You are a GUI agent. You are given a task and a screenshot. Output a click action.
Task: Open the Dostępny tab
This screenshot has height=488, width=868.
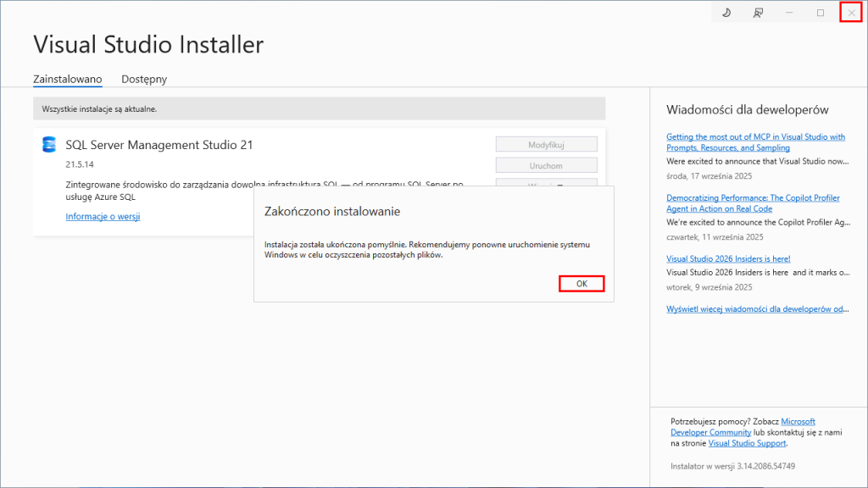[144, 79]
